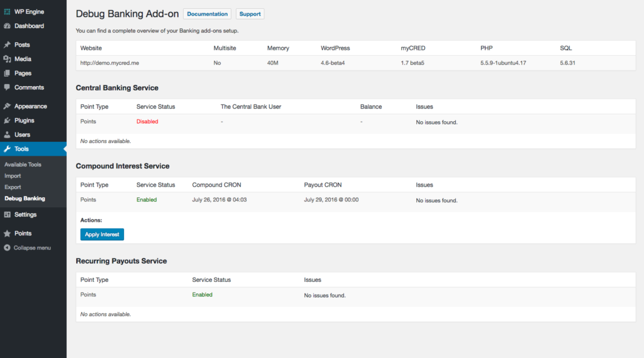This screenshot has height=358, width=644.
Task: Click the 40M memory value
Action: (x=273, y=63)
